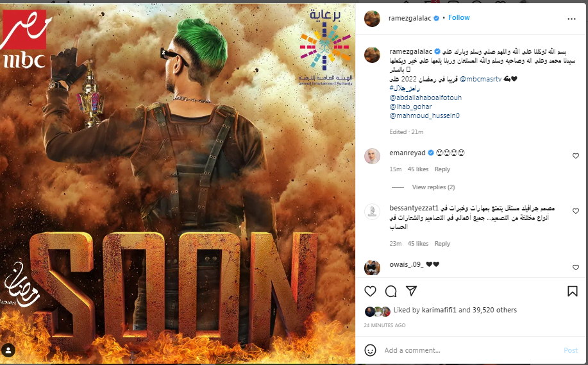This screenshot has width=588, height=365.
Task: Reply to bessantyezzat1's comment
Action: (x=442, y=244)
